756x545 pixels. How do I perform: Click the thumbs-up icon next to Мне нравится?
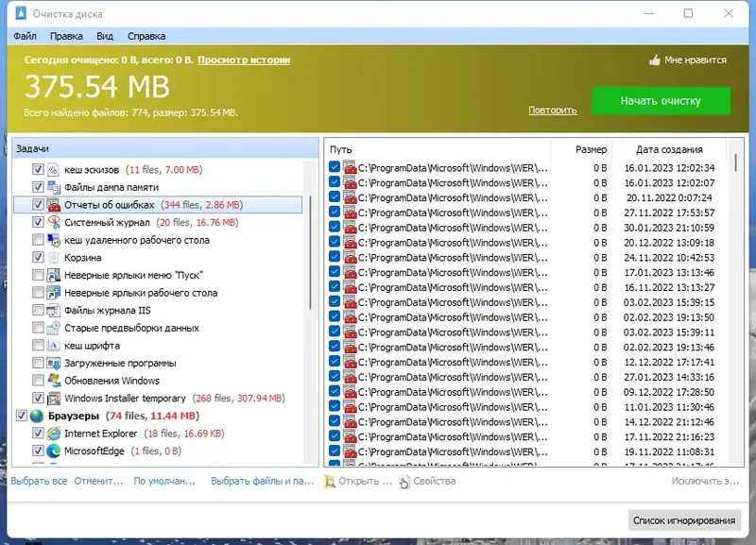pos(654,60)
